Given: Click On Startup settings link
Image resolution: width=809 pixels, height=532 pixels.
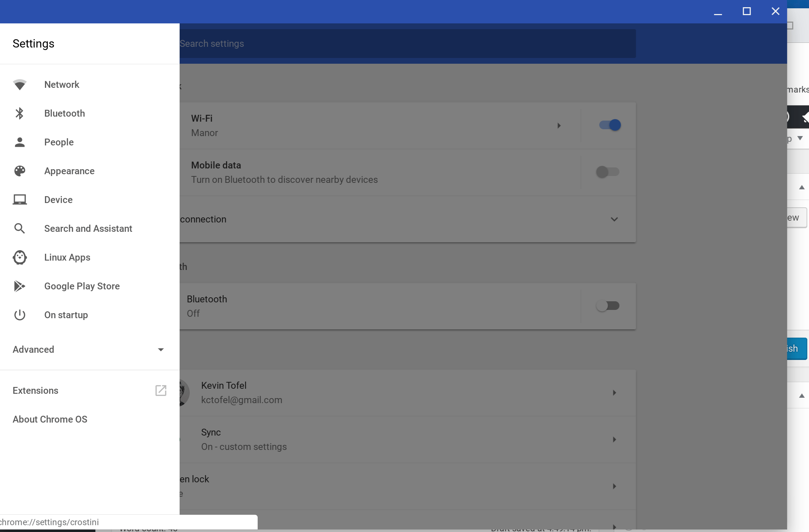Looking at the screenshot, I should point(66,315).
